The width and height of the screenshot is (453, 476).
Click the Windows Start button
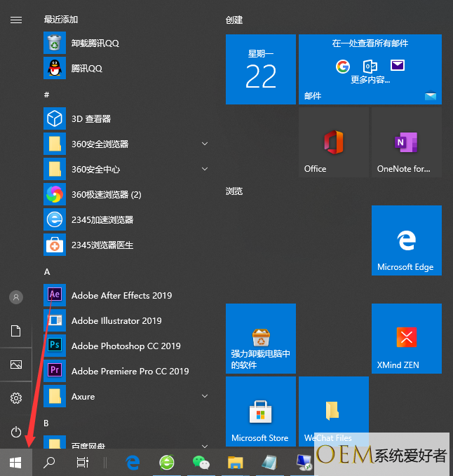[15, 462]
